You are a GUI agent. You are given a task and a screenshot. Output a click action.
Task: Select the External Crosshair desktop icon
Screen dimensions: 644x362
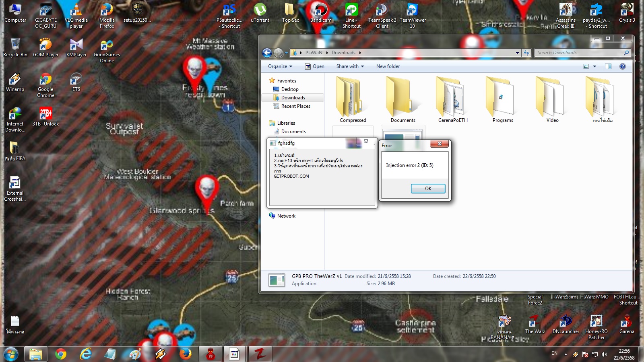15,189
